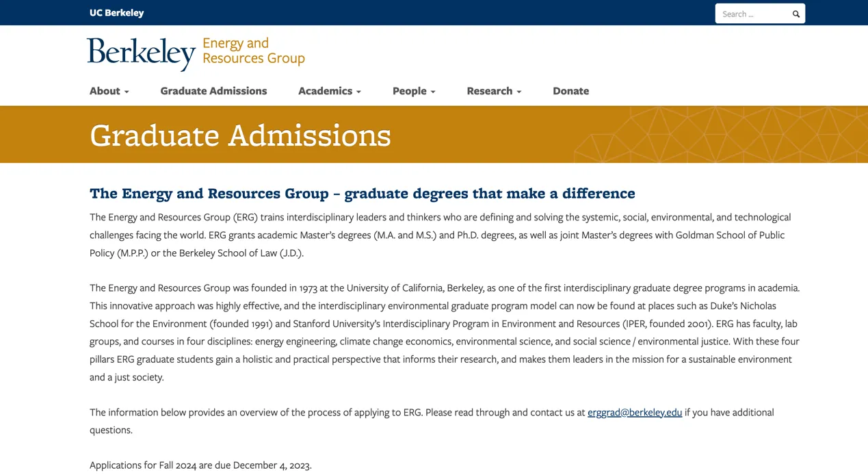868x475 pixels.
Task: Click the Graduate Admissions banner title
Action: (240, 135)
